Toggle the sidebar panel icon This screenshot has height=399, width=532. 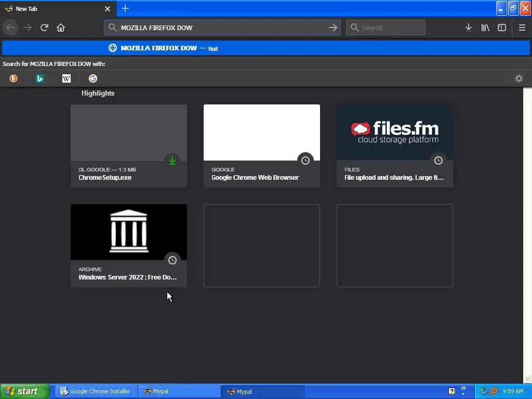pyautogui.click(x=502, y=28)
